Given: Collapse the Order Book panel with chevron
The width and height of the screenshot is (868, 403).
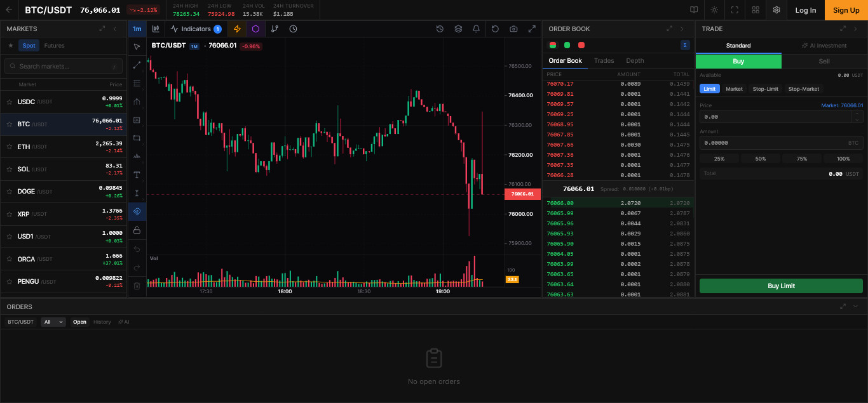Looking at the screenshot, I should click(x=682, y=29).
